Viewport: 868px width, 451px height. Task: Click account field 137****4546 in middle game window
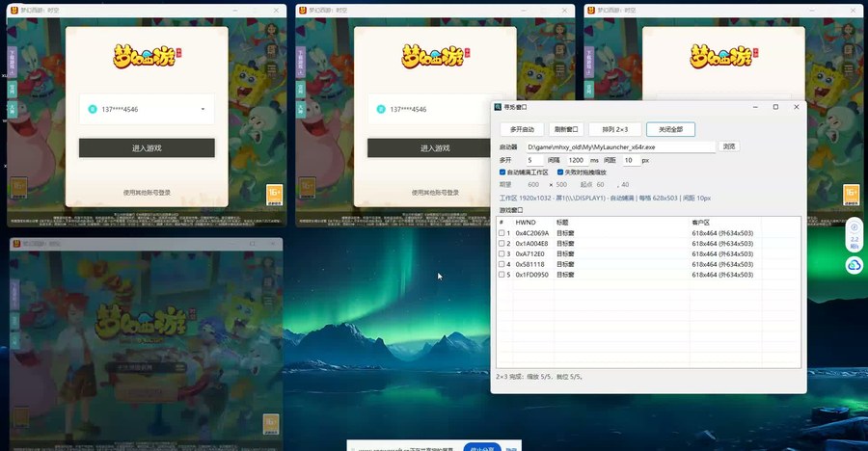(429, 109)
